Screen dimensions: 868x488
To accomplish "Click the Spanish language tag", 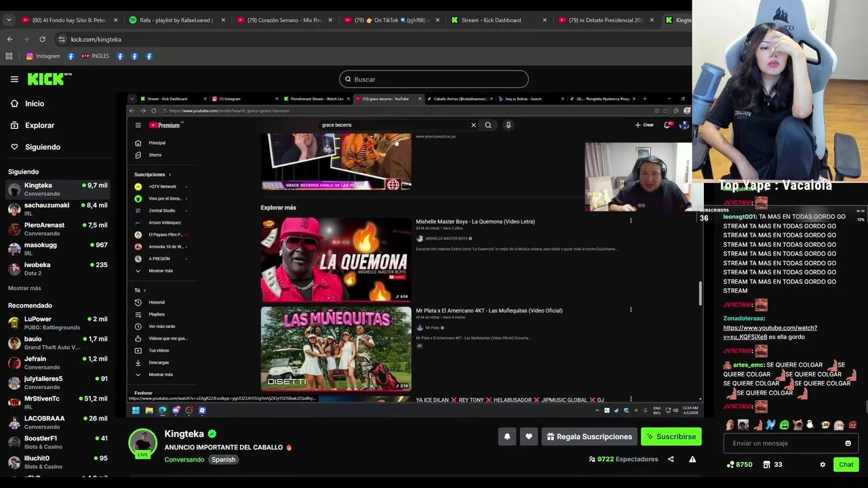I will 223,460.
